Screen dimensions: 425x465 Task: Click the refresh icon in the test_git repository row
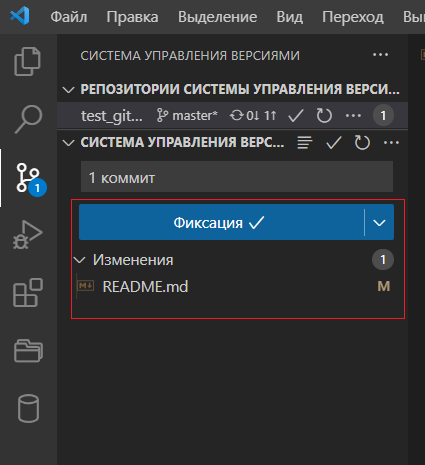[x=324, y=116]
